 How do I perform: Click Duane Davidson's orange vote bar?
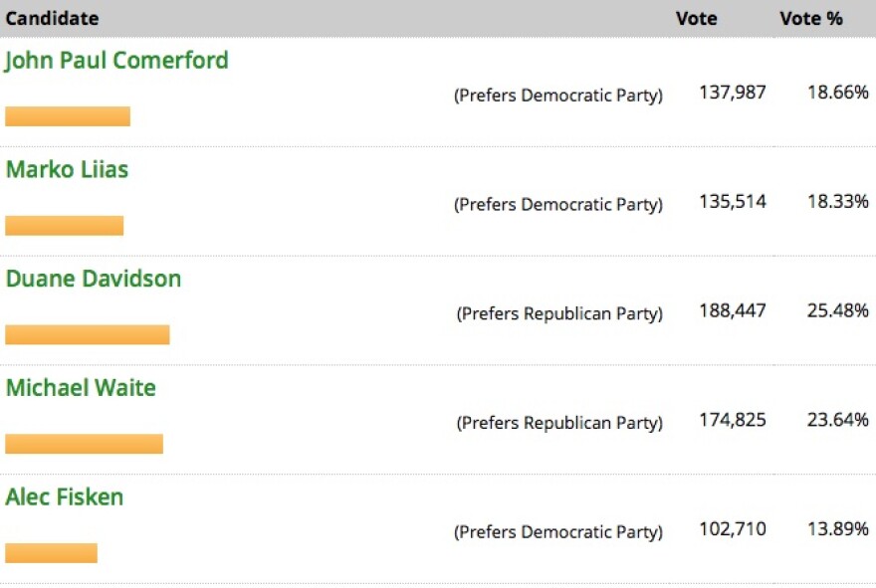pyautogui.click(x=88, y=334)
